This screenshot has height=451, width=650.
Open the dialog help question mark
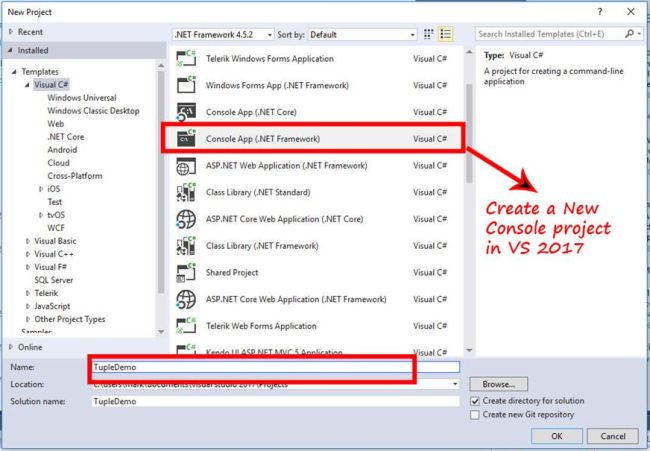point(599,12)
